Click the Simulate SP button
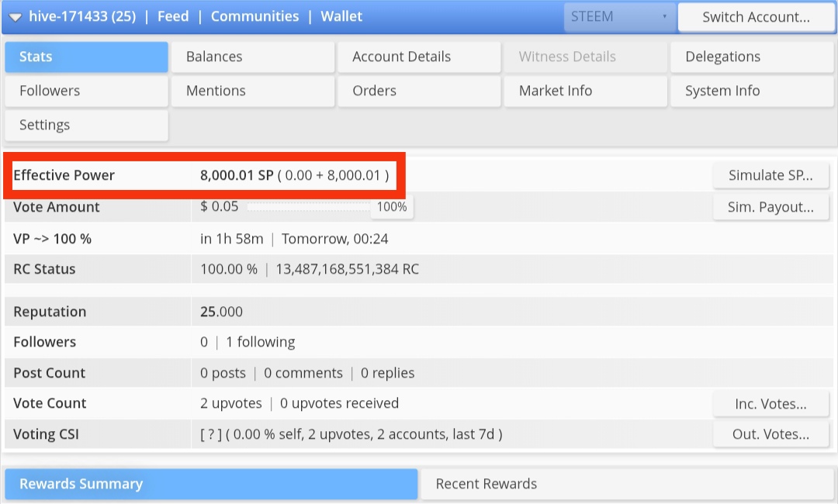Image resolution: width=838 pixels, height=504 pixels. [770, 176]
